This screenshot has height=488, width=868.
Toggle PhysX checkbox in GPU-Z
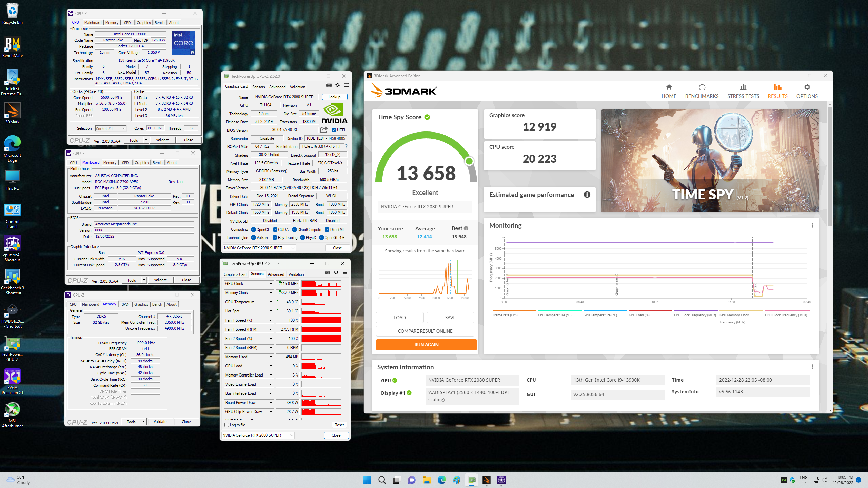click(x=302, y=238)
